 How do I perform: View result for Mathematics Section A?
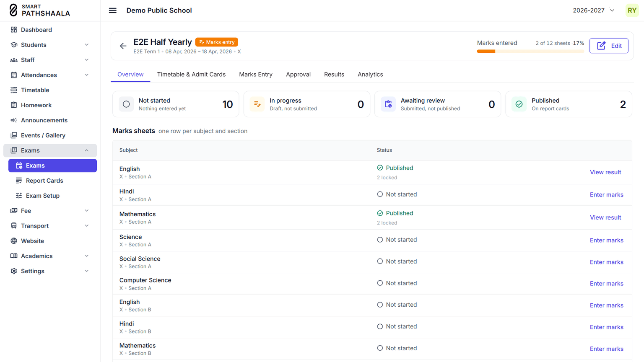[605, 217]
